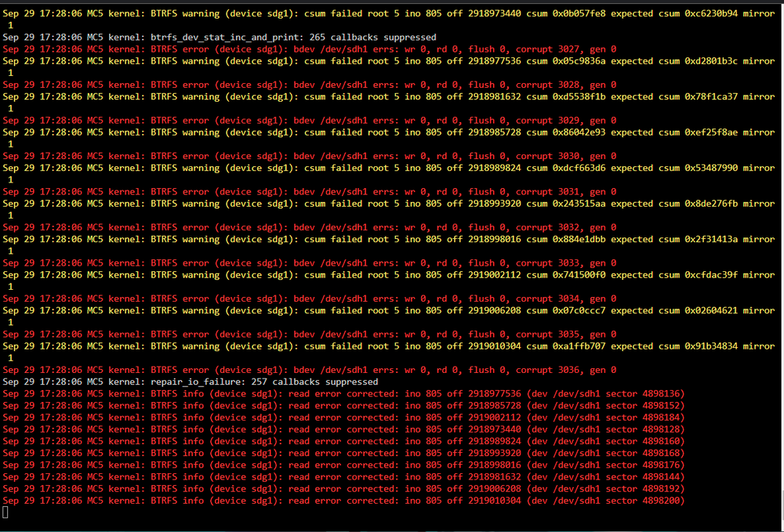Click read error corrected line sector 4898200
This screenshot has height=532, width=784.
pyautogui.click(x=343, y=501)
